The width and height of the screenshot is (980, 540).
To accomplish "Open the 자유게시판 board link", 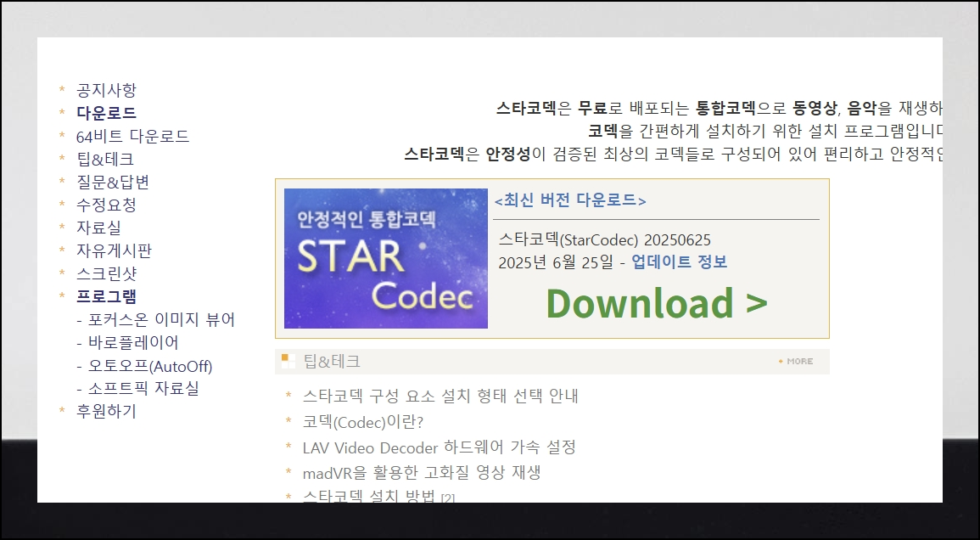I will (x=114, y=251).
